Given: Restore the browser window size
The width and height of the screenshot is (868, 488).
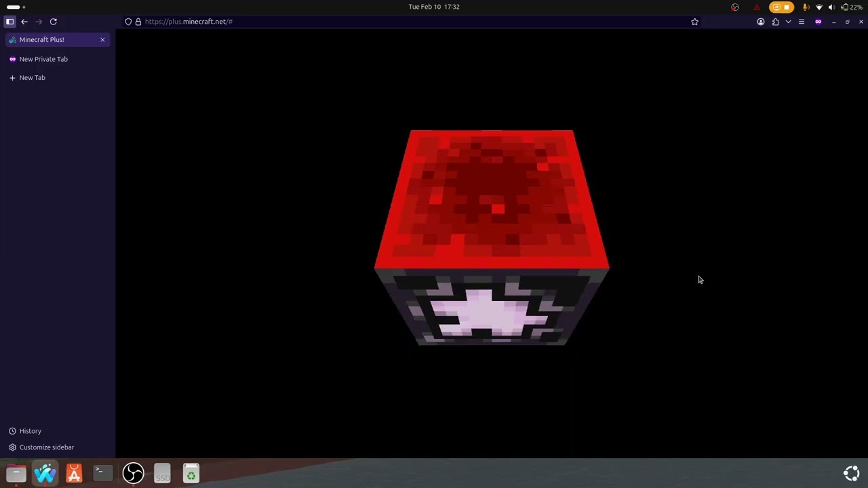Looking at the screenshot, I should 847,22.
